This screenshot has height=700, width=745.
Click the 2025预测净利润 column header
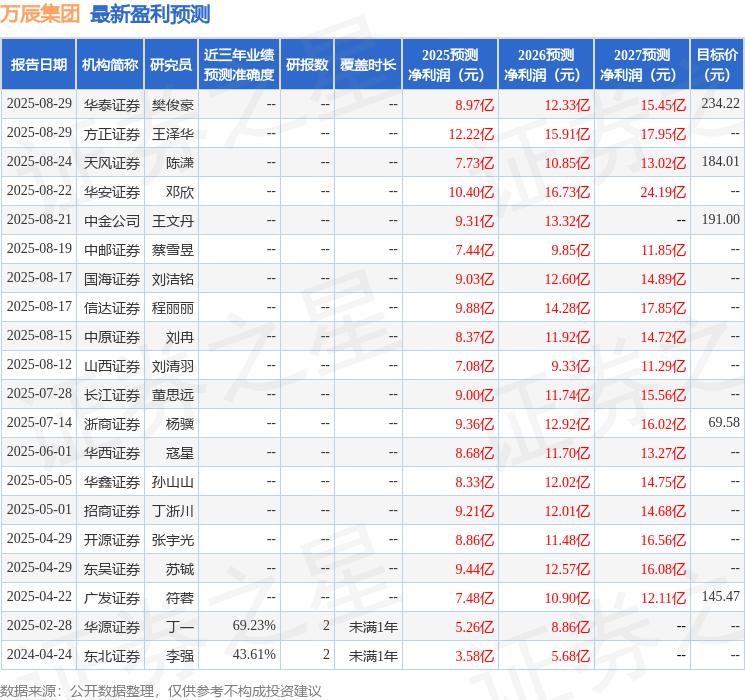pyautogui.click(x=450, y=65)
